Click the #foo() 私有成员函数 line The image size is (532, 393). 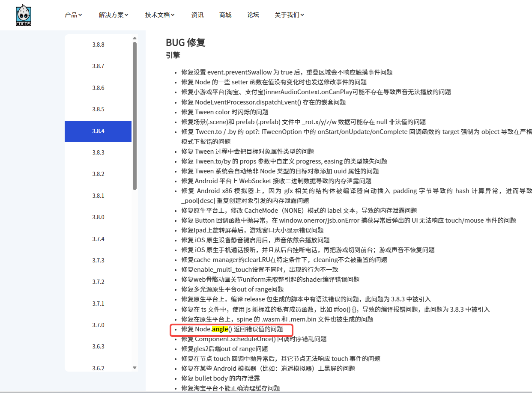click(x=335, y=309)
